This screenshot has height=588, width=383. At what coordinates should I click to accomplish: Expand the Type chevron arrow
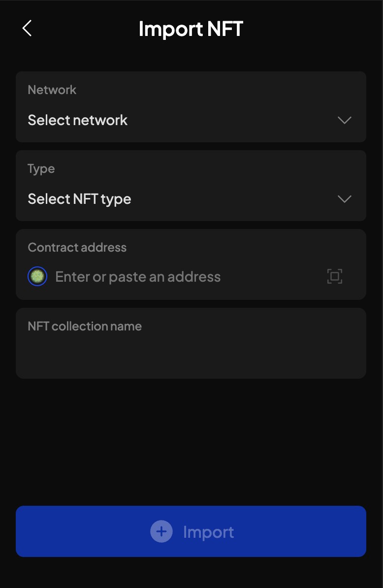(x=345, y=199)
